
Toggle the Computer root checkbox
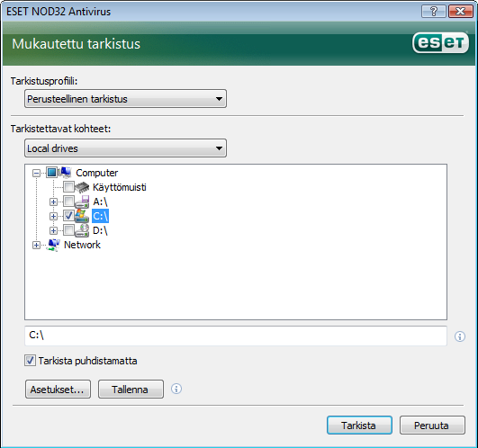click(52, 173)
